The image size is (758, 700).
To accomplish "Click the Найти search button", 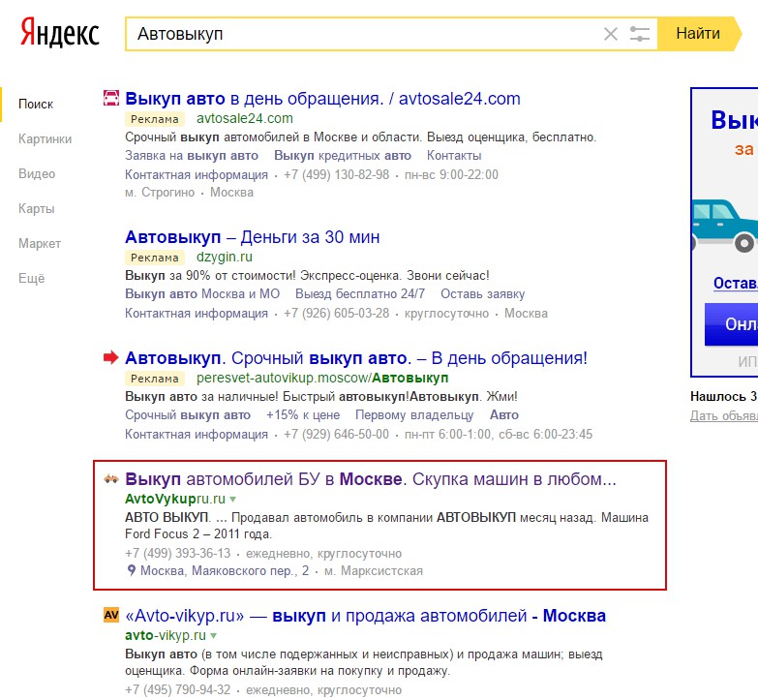I will coord(699,33).
